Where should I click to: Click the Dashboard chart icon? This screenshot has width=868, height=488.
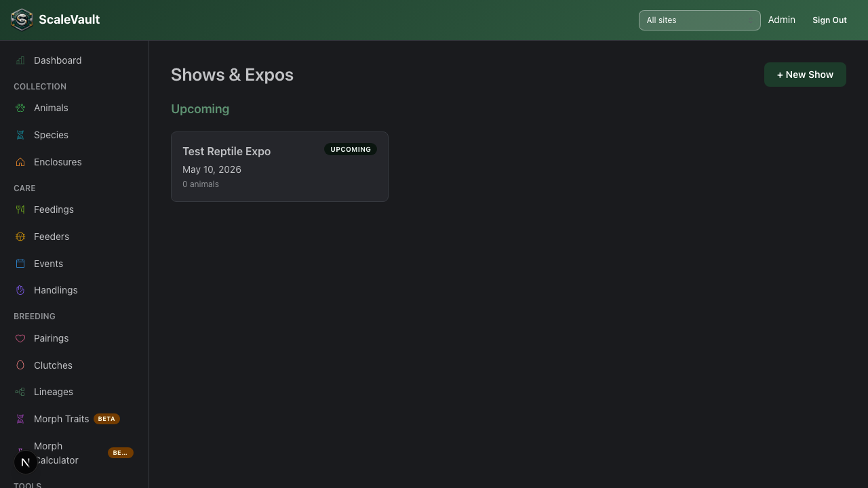[20, 60]
